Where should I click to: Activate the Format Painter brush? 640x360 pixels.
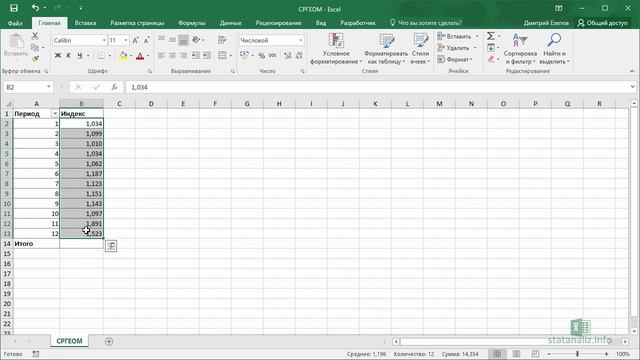point(36,59)
